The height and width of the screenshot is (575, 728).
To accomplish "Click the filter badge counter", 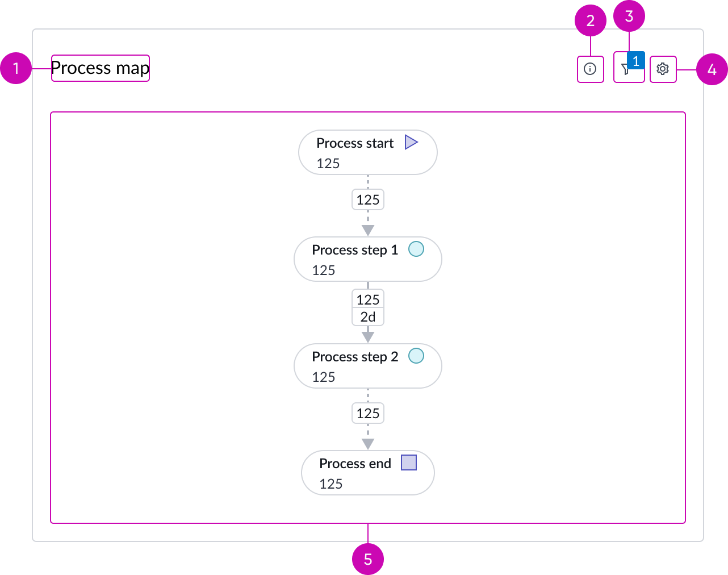I will pos(636,60).
